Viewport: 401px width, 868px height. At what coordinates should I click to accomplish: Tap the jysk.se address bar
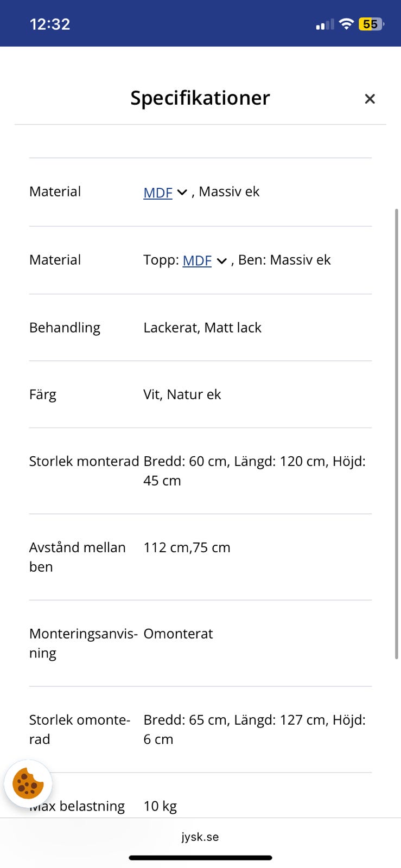[x=200, y=837]
